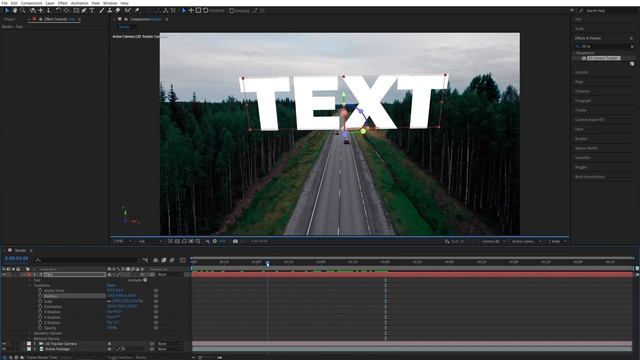Open the Effect menu
The width and height of the screenshot is (640, 360).
pyautogui.click(x=62, y=3)
